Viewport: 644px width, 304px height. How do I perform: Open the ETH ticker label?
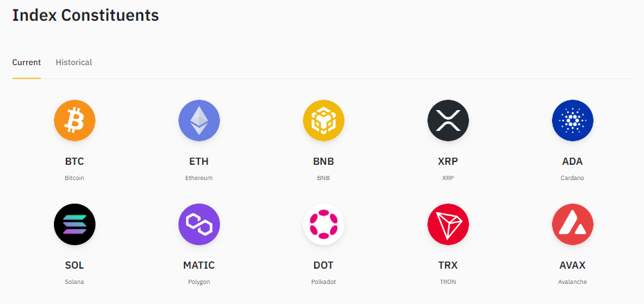point(199,161)
